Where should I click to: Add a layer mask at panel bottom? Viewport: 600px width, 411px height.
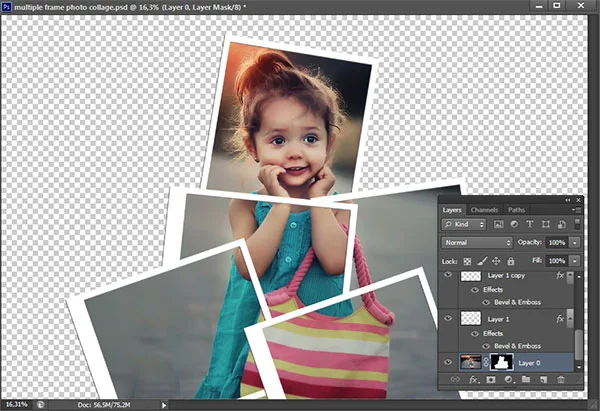[x=491, y=379]
